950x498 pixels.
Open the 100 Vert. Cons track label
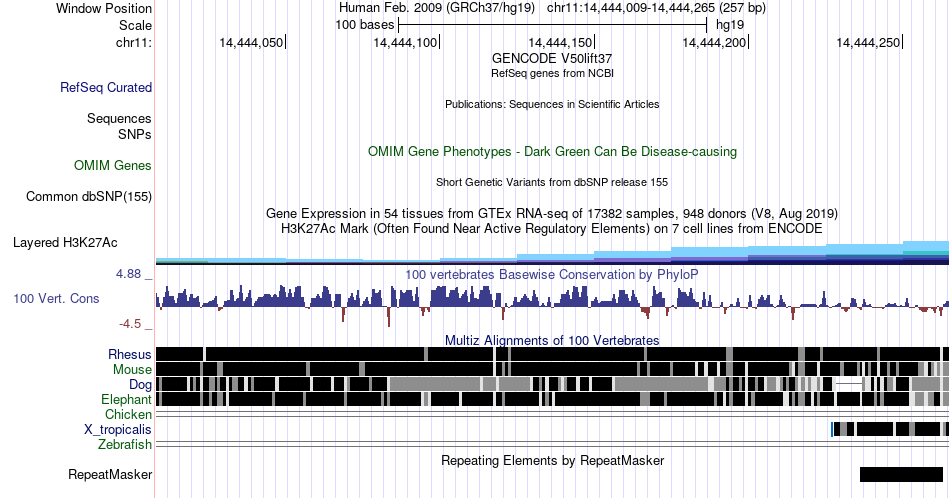tap(56, 298)
